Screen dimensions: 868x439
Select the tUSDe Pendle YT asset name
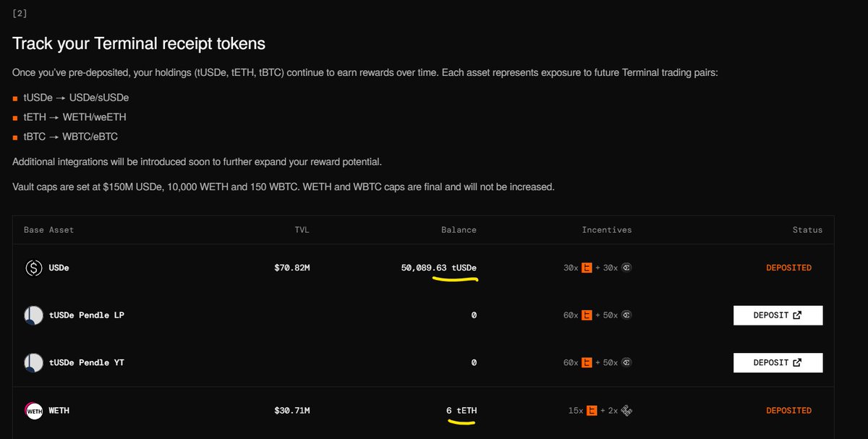(x=87, y=362)
